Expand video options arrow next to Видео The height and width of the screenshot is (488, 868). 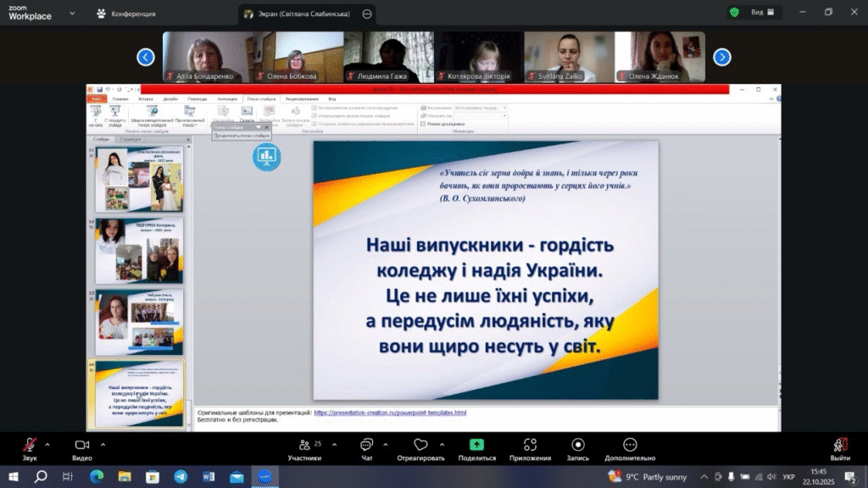(103, 444)
